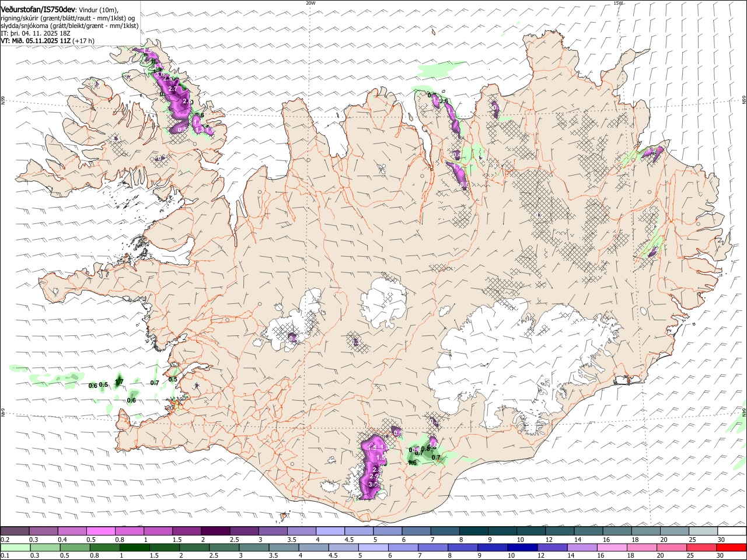Select upper scale swatch between 0.3 and 0.4
Screen dimensions: 747x560
(44, 531)
